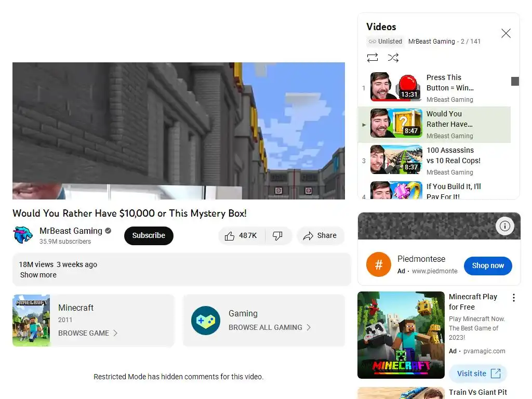Open ad info icon on banner
The image size is (532, 399).
click(504, 226)
